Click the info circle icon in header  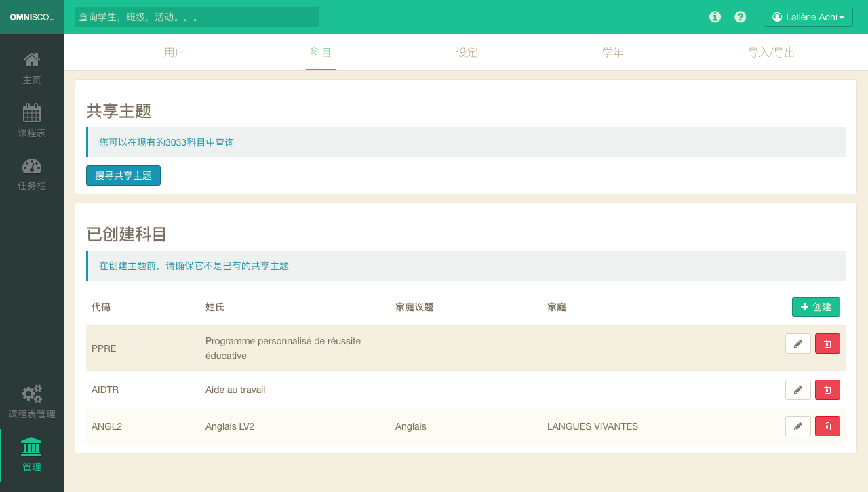click(715, 17)
